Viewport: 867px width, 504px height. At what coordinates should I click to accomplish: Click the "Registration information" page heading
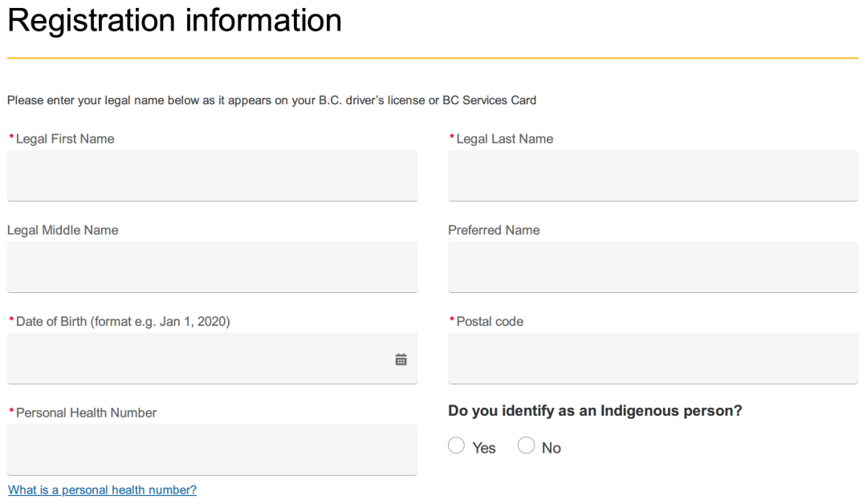click(174, 20)
